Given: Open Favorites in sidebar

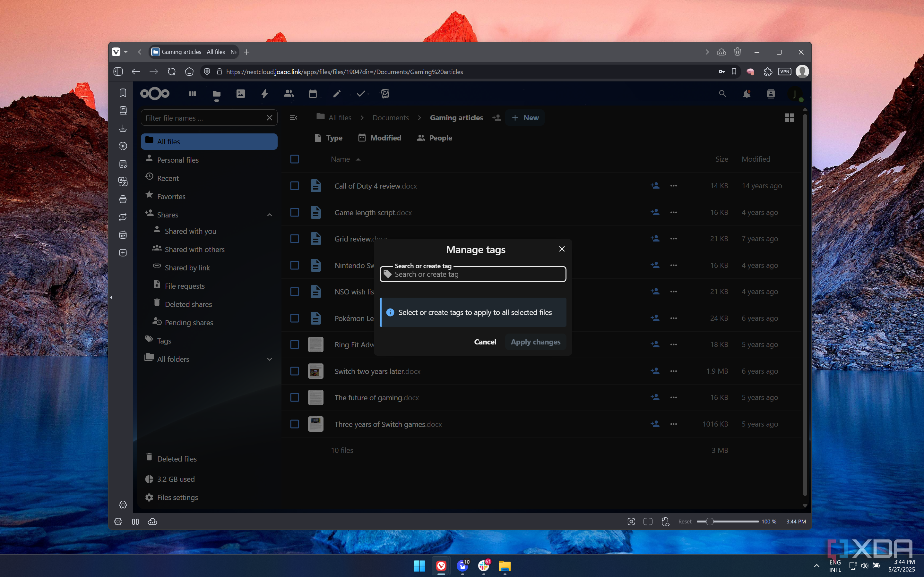Looking at the screenshot, I should click(x=209, y=197).
